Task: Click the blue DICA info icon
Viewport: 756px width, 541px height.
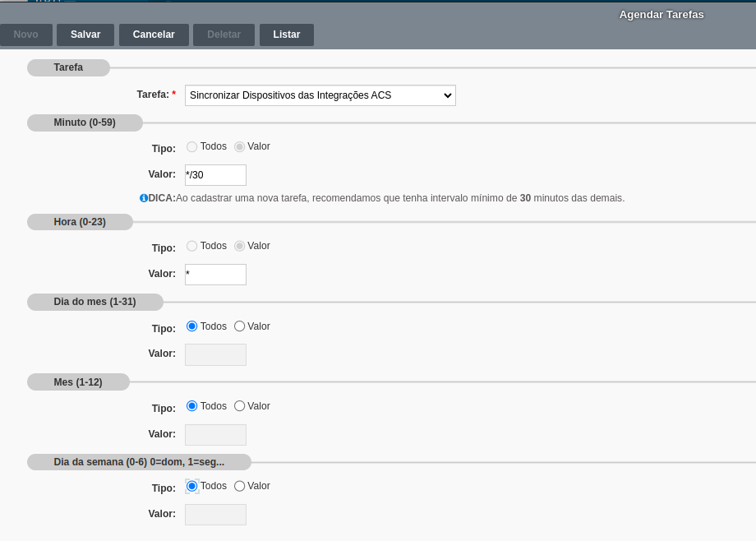Action: 144,198
